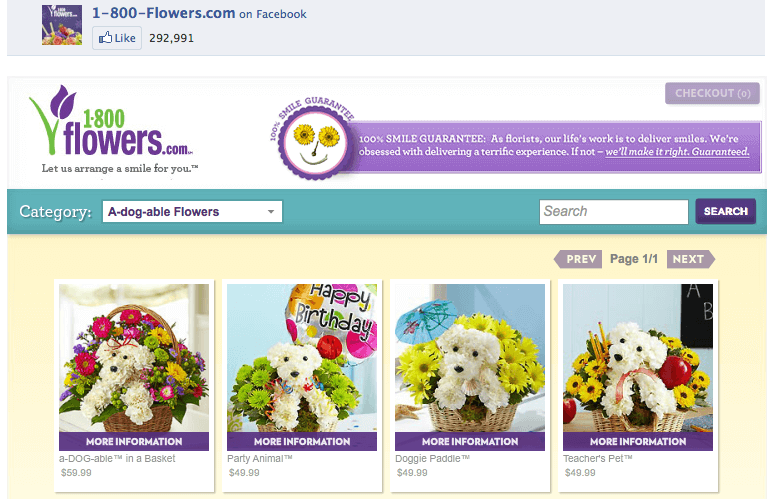
Task: Like the 1-800-Flowers.com page
Action: pos(117,38)
